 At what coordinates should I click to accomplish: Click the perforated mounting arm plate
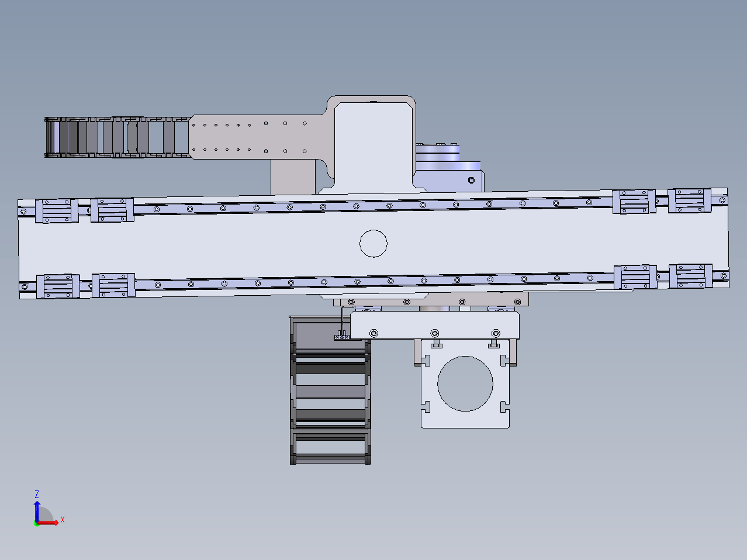[257, 137]
